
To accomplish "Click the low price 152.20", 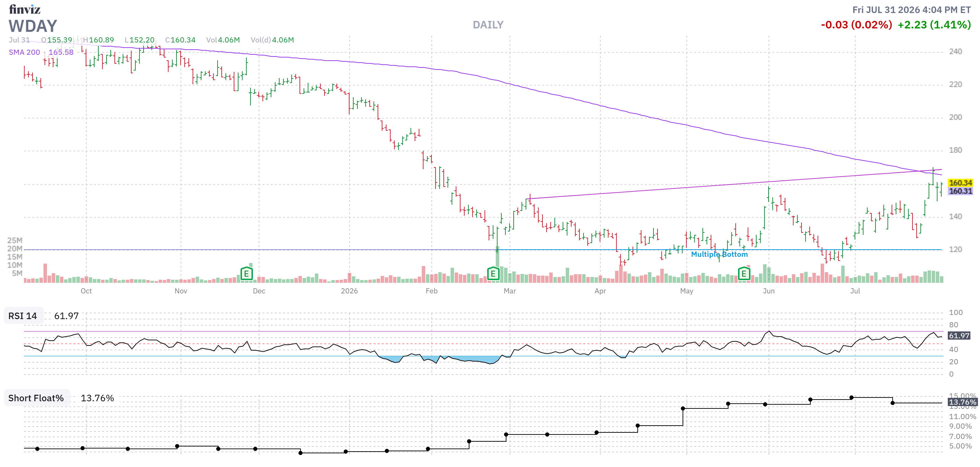I will [142, 40].
